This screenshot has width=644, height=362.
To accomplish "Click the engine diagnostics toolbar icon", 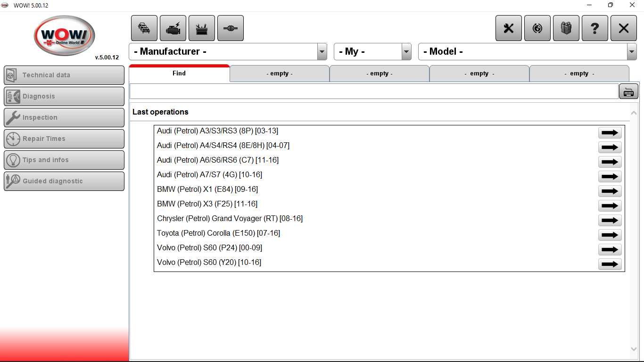I will point(173,28).
